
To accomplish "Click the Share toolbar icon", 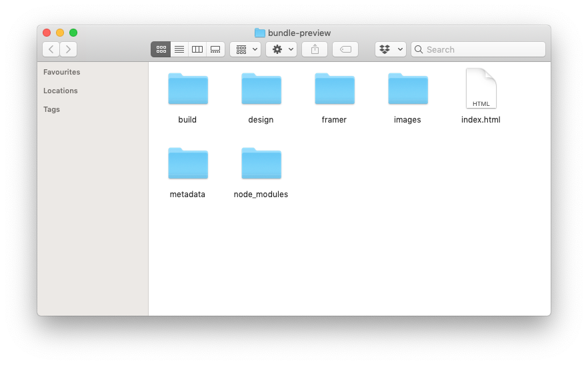I will 315,49.
